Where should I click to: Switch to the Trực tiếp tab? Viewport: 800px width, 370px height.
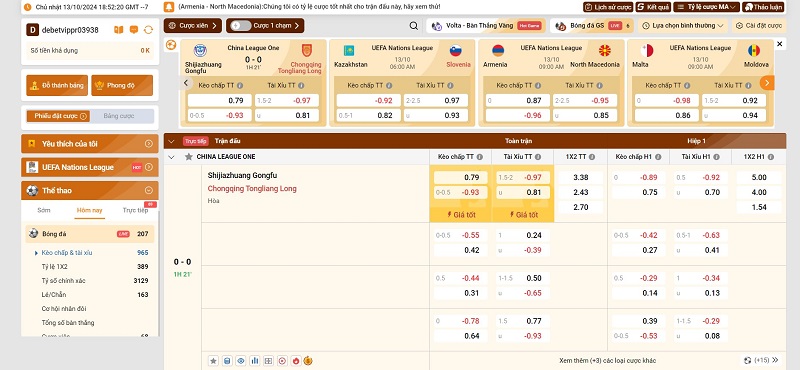click(136, 210)
